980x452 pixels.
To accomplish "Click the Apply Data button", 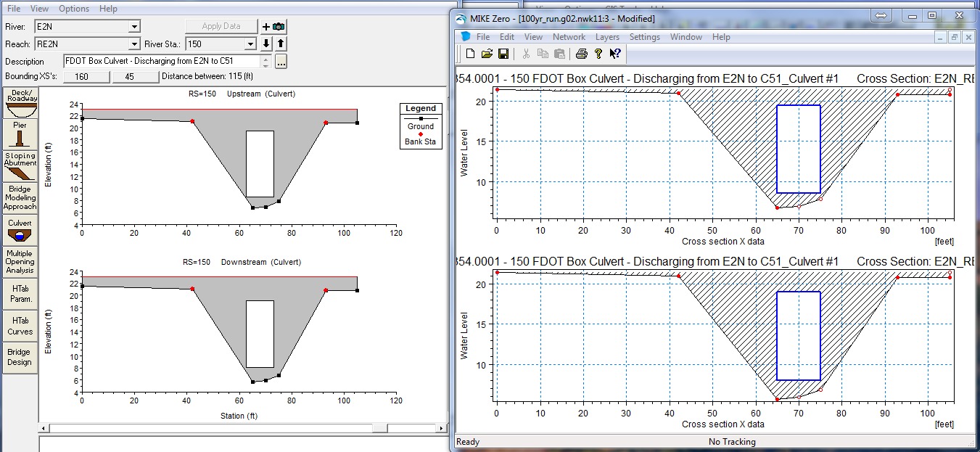I will (221, 26).
